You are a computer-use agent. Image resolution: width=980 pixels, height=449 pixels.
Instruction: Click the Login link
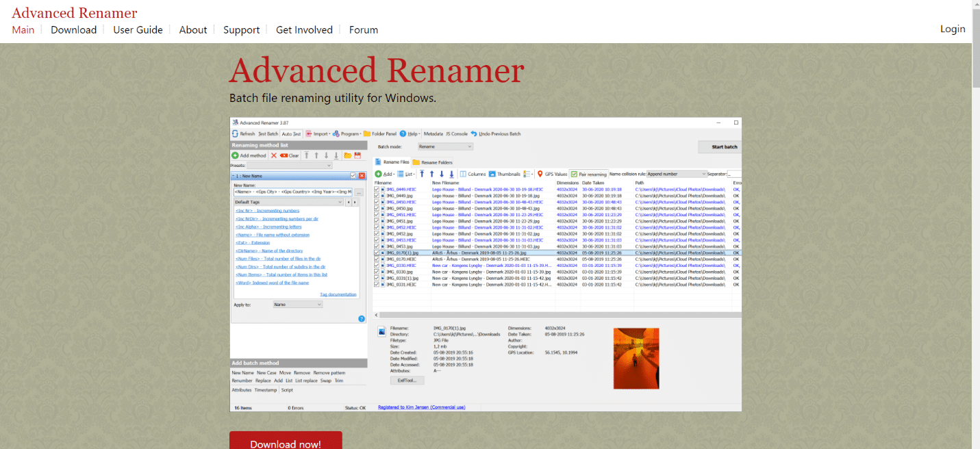[953, 29]
